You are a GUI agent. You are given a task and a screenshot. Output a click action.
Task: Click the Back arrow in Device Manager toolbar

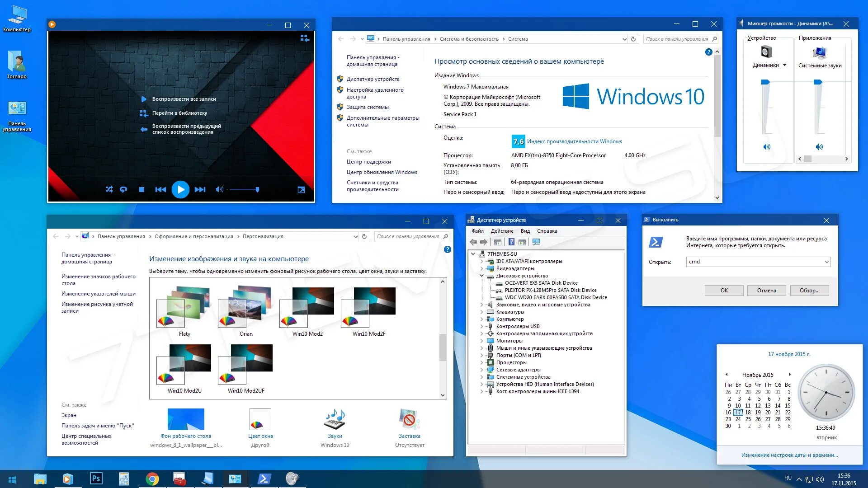(473, 242)
